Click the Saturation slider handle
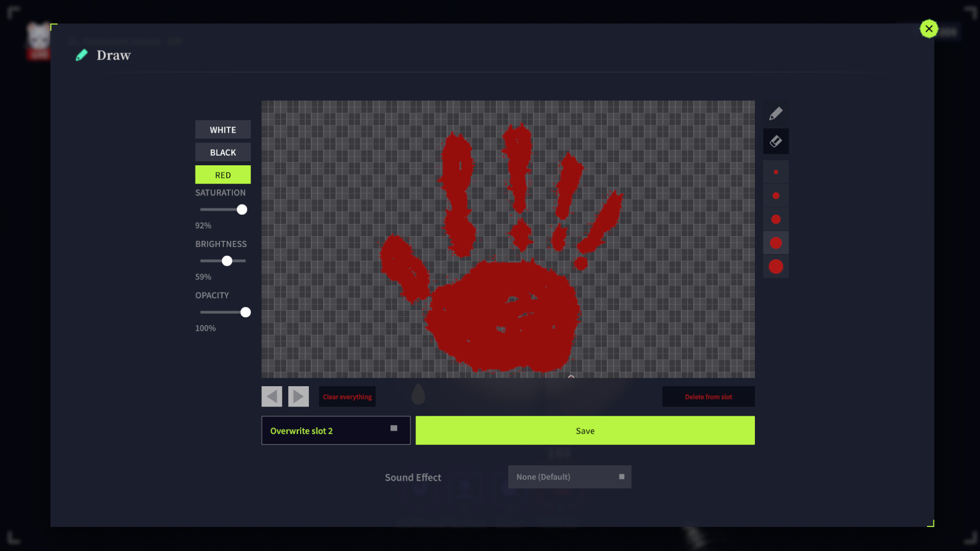The width and height of the screenshot is (980, 551). [x=242, y=210]
